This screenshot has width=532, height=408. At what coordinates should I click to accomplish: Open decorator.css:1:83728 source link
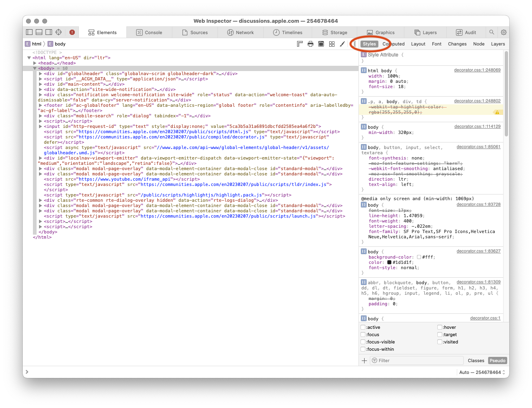[x=478, y=205]
